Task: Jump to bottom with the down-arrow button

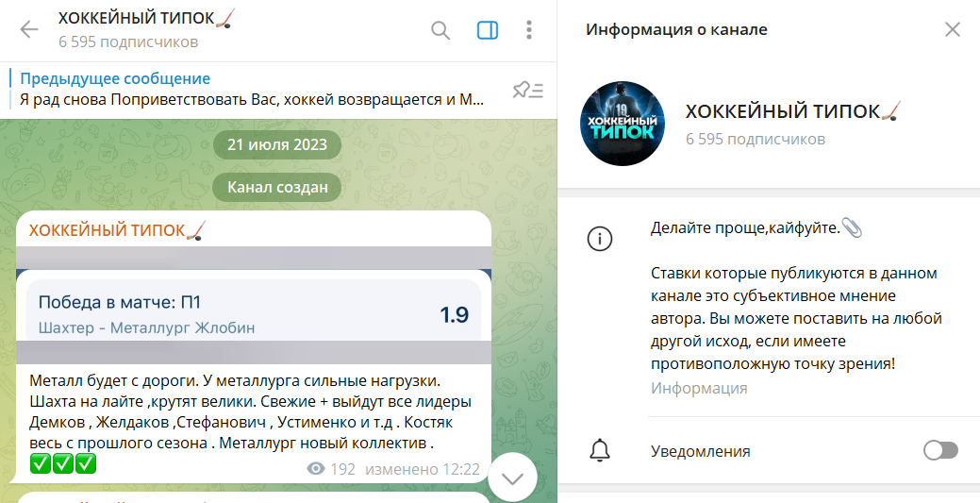Action: click(512, 478)
